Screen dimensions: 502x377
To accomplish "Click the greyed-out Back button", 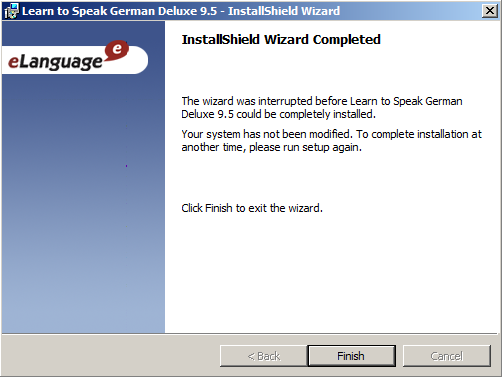I will pos(263,356).
